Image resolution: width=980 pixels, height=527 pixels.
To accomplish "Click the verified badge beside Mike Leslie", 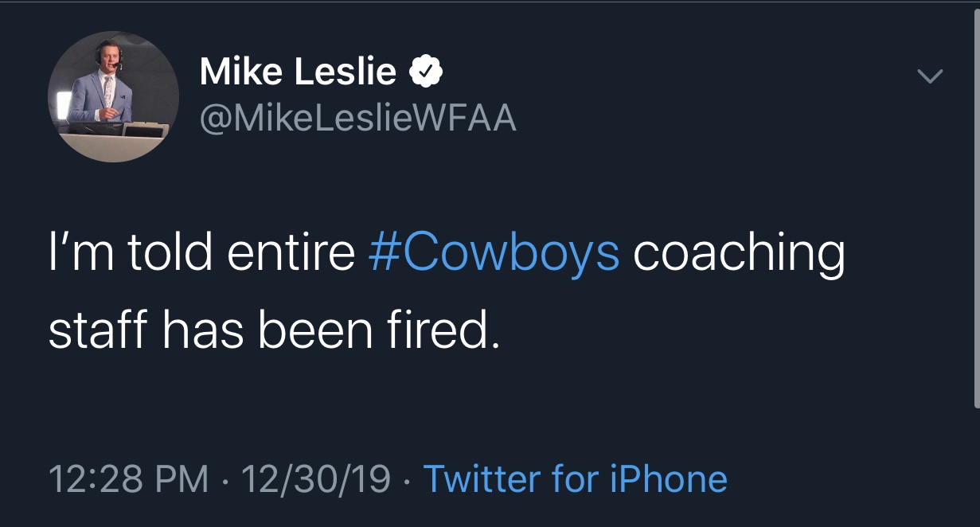I will coord(426,73).
